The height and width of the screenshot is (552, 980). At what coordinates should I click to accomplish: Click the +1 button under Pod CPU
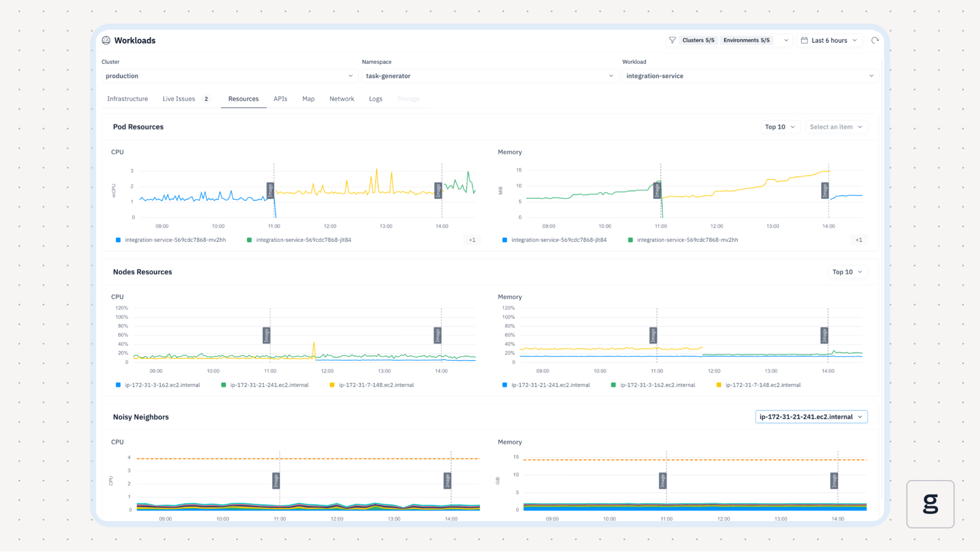pyautogui.click(x=472, y=240)
